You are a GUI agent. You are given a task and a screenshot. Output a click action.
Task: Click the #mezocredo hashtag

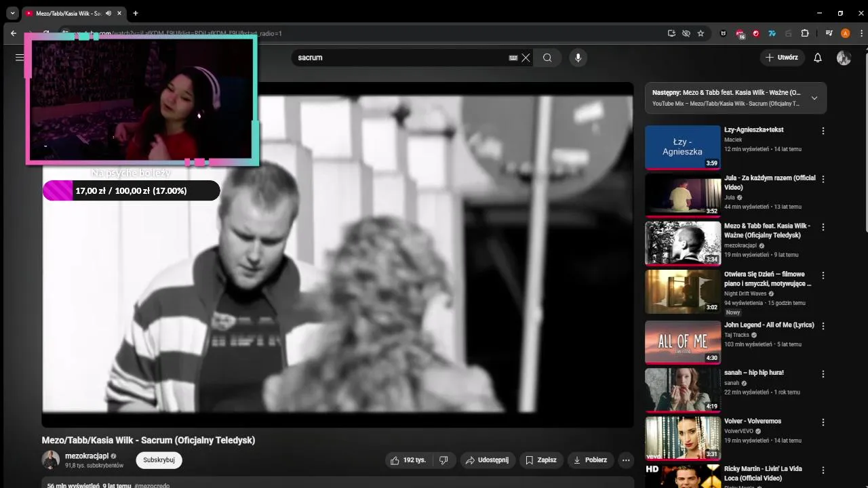click(x=152, y=485)
